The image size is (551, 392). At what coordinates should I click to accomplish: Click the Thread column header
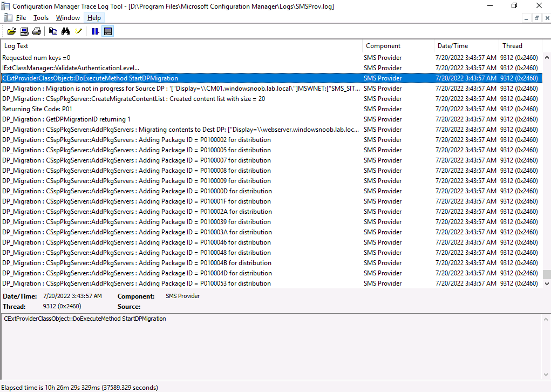point(520,46)
